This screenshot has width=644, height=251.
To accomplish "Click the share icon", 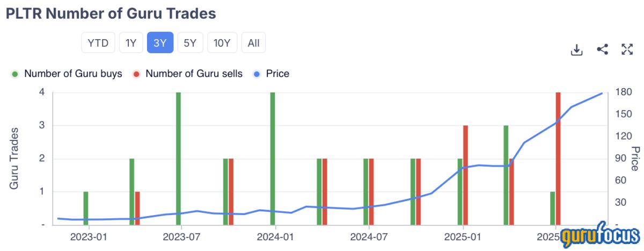I will [x=602, y=50].
